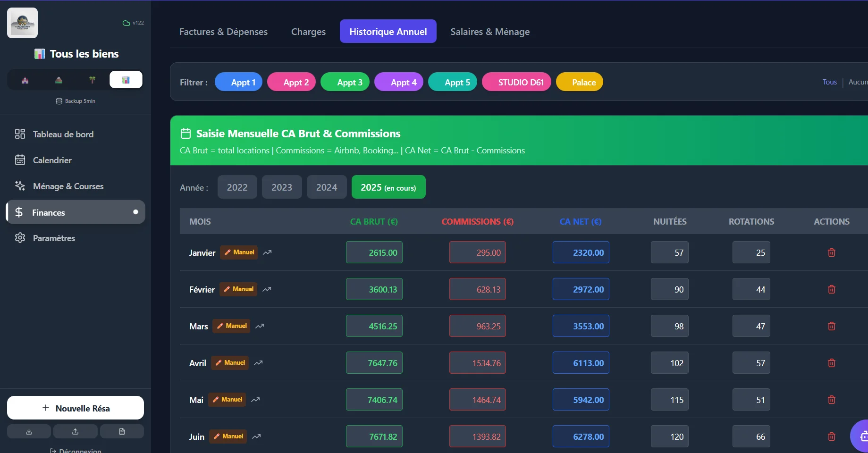
Task: Delete the Janvier row with trash icon
Action: [831, 252]
